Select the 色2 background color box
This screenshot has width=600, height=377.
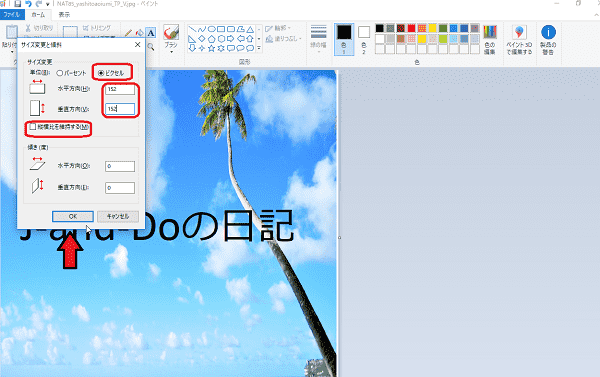coord(364,39)
